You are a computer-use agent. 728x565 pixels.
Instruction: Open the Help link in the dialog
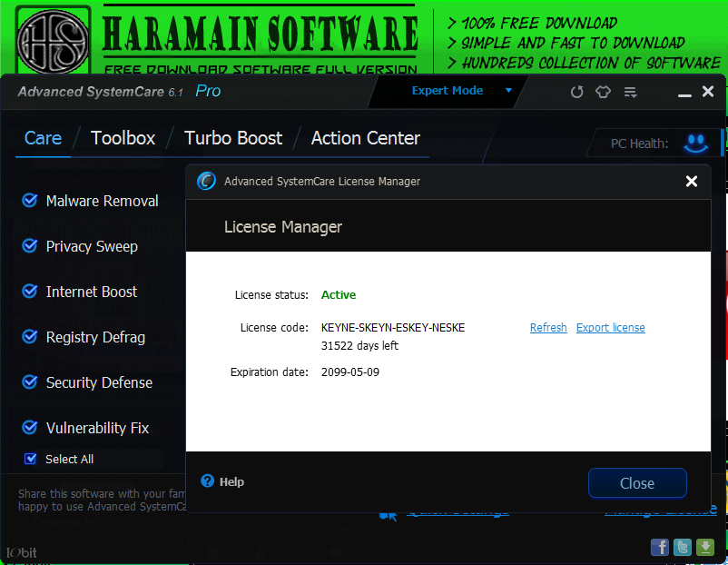(x=231, y=481)
